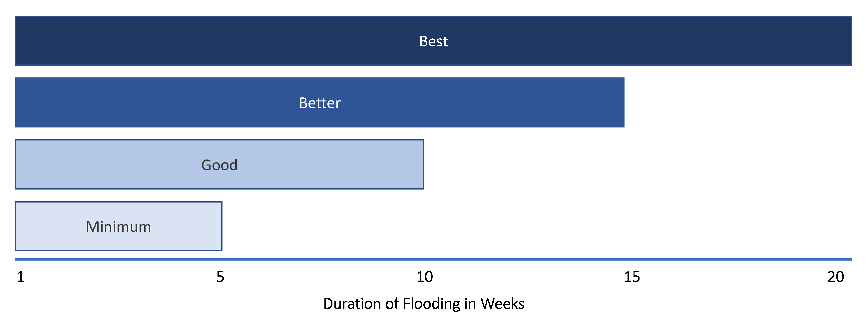
Task: Click axis tick label 5
Action: [x=220, y=277]
